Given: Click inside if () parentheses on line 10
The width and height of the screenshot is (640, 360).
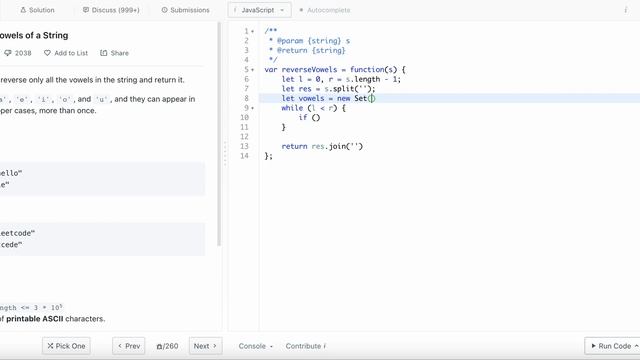Looking at the screenshot, I should pos(316,118).
